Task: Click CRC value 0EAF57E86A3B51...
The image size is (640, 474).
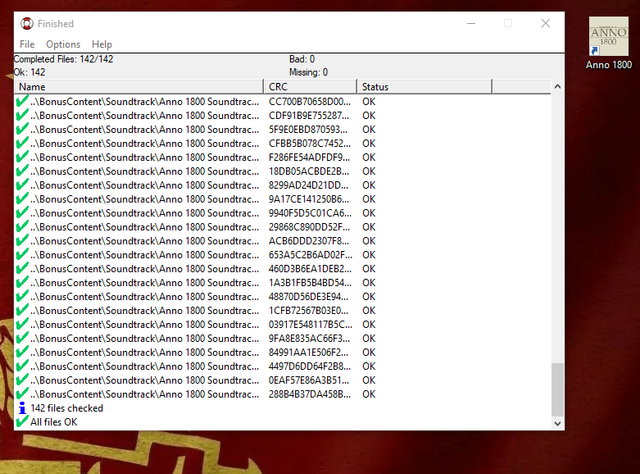Action: 309,380
